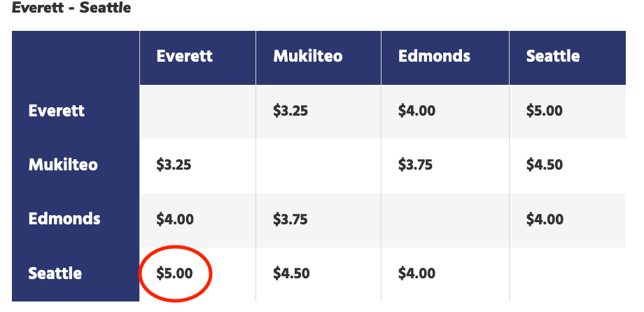Image resolution: width=644 pixels, height=312 pixels.
Task: Click the Mukilteo row header
Action: [x=63, y=165]
